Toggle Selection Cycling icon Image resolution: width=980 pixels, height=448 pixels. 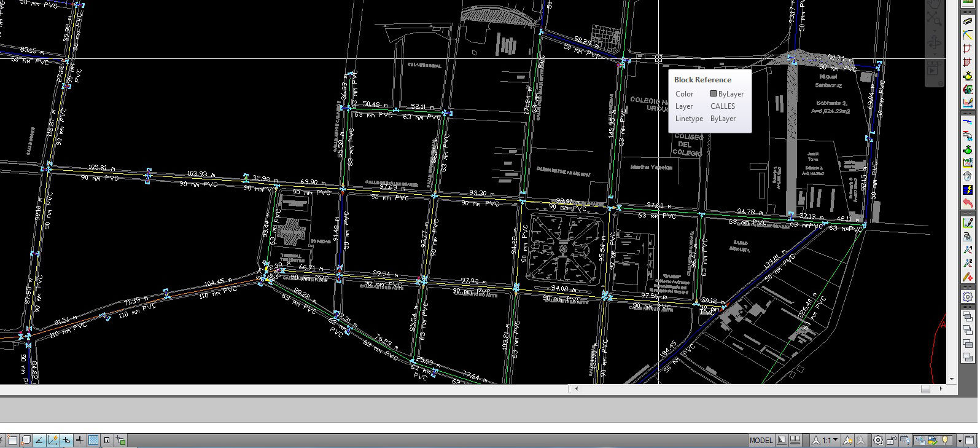coord(120,440)
